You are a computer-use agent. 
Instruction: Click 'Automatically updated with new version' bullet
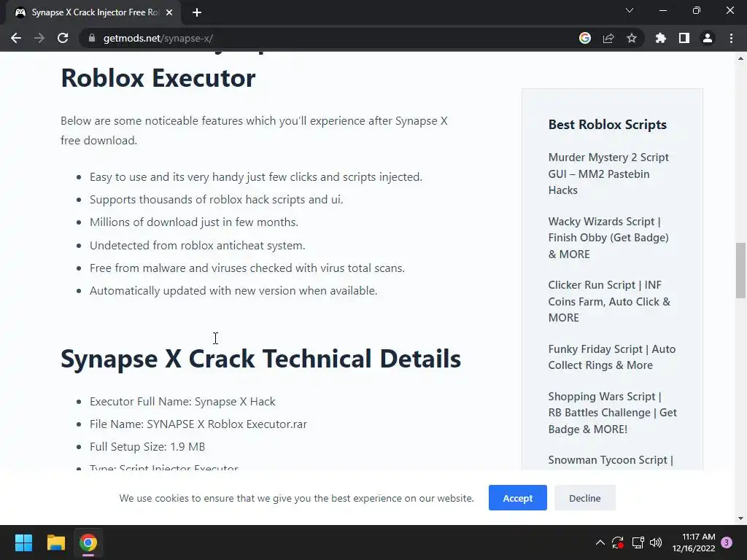pyautogui.click(x=233, y=290)
